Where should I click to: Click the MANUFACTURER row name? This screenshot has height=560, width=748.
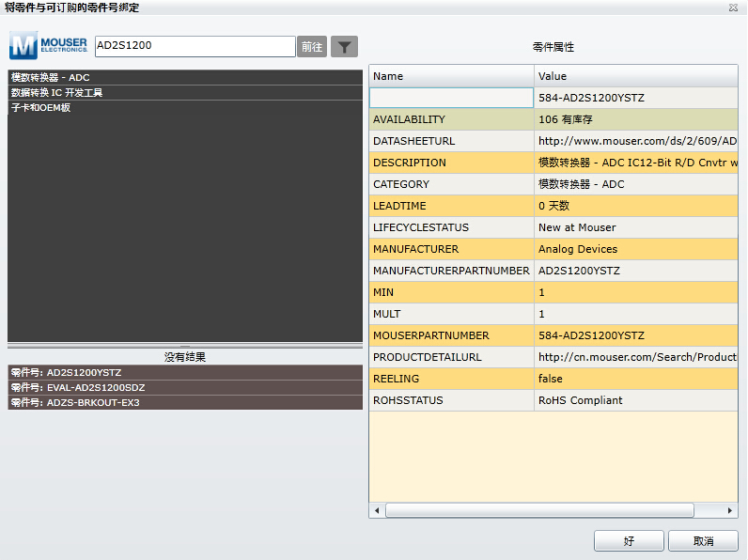coord(415,249)
